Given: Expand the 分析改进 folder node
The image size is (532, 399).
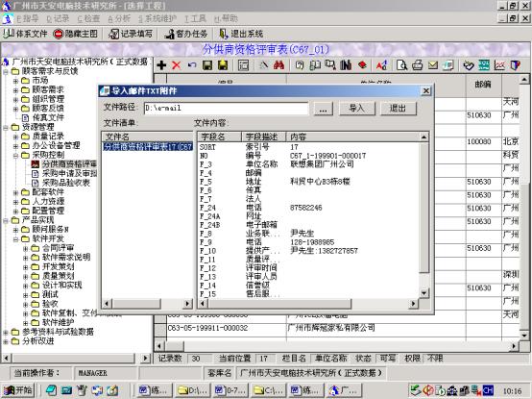Looking at the screenshot, I should (x=6, y=341).
